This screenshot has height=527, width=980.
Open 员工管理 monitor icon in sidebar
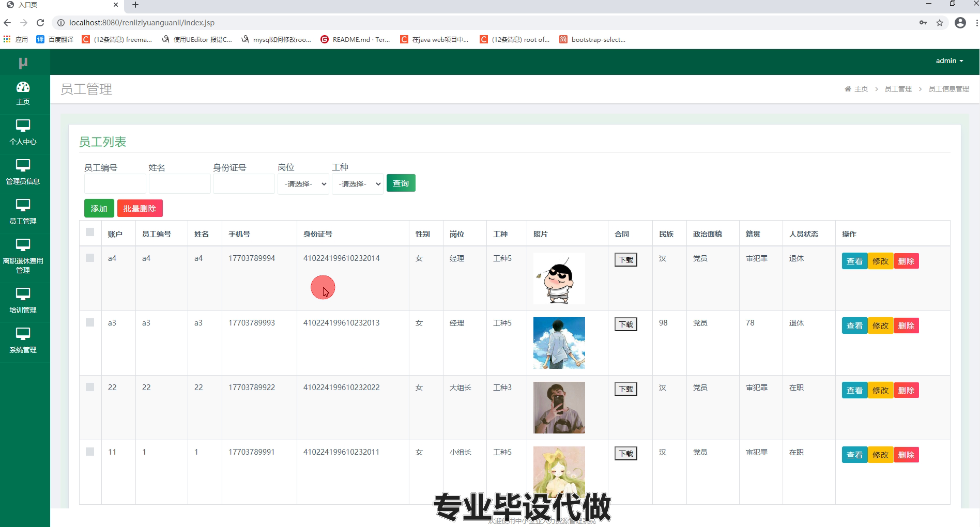[x=23, y=205]
